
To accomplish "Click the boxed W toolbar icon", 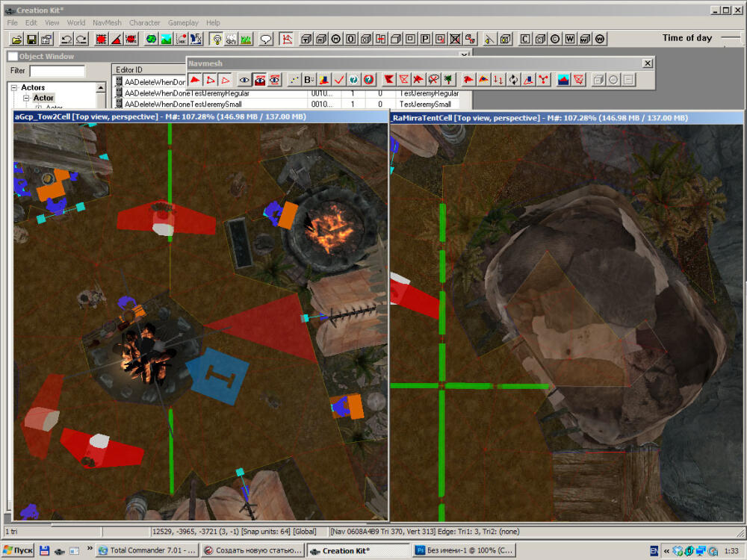I will click(x=570, y=39).
